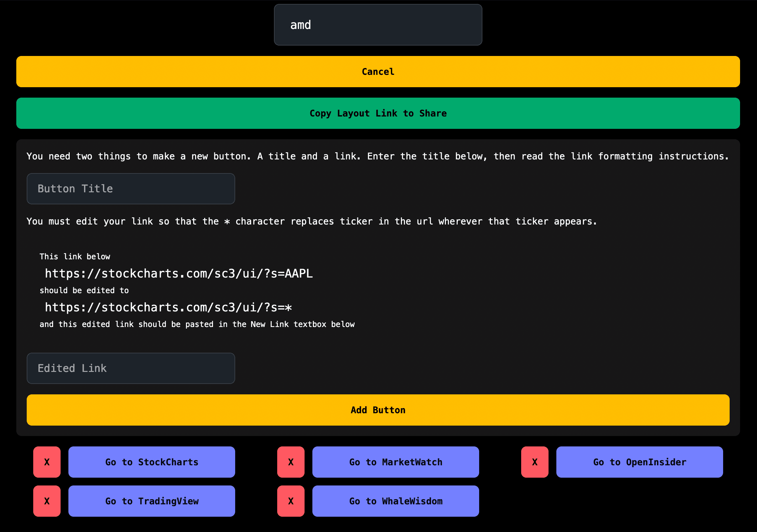The width and height of the screenshot is (757, 532).
Task: Click the Copy Layout Link to Share button
Action: click(x=378, y=113)
